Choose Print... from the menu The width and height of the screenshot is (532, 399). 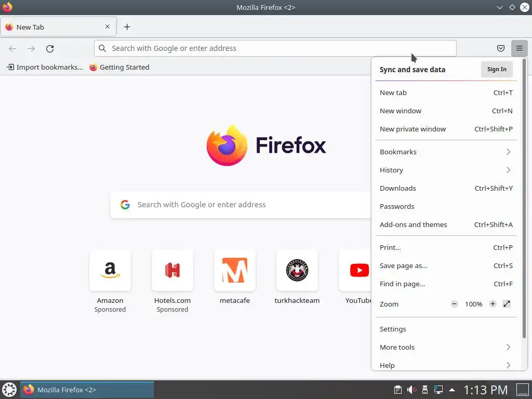pyautogui.click(x=446, y=248)
